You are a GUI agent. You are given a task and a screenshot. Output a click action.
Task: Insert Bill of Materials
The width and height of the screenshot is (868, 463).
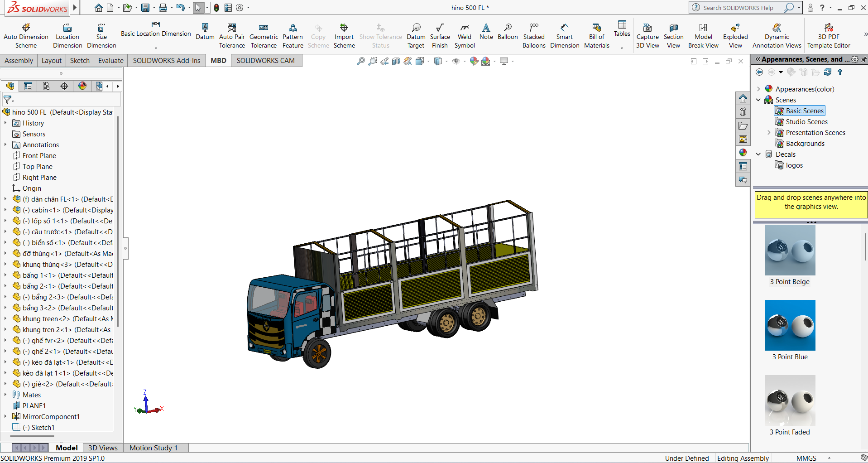(597, 35)
